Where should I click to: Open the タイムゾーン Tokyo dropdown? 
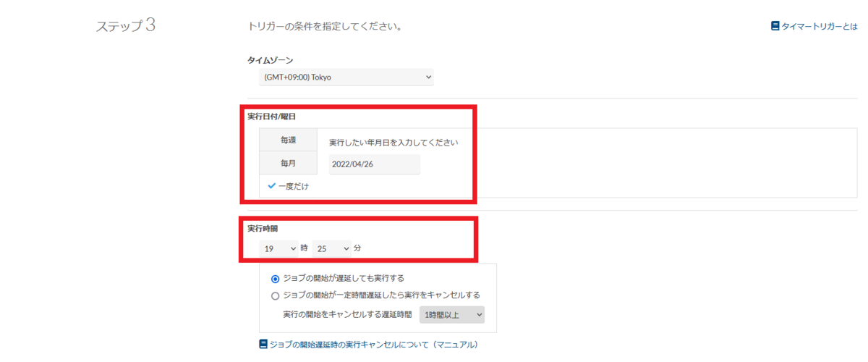(346, 77)
